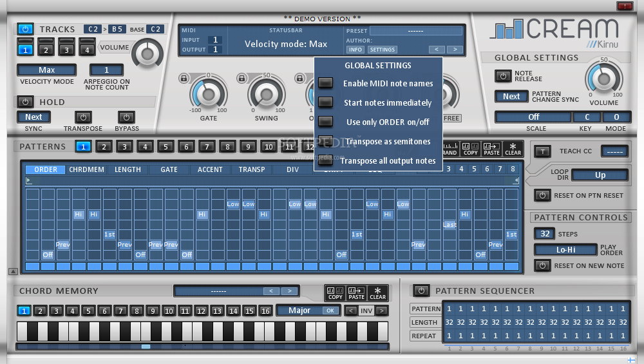This screenshot has height=364, width=644.
Task: Adjust the Tracks volume knob
Action: (x=147, y=53)
